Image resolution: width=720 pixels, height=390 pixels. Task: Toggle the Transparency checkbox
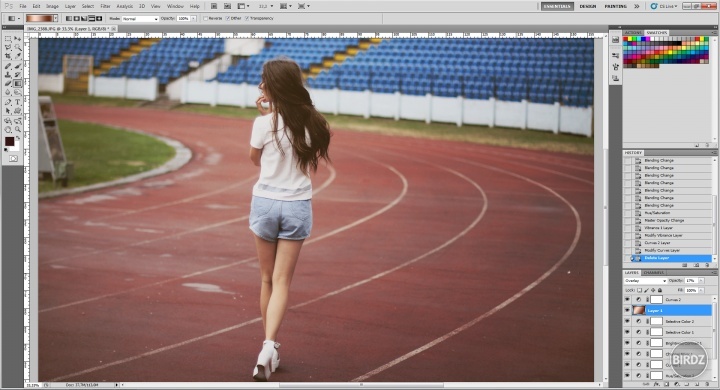(247, 18)
